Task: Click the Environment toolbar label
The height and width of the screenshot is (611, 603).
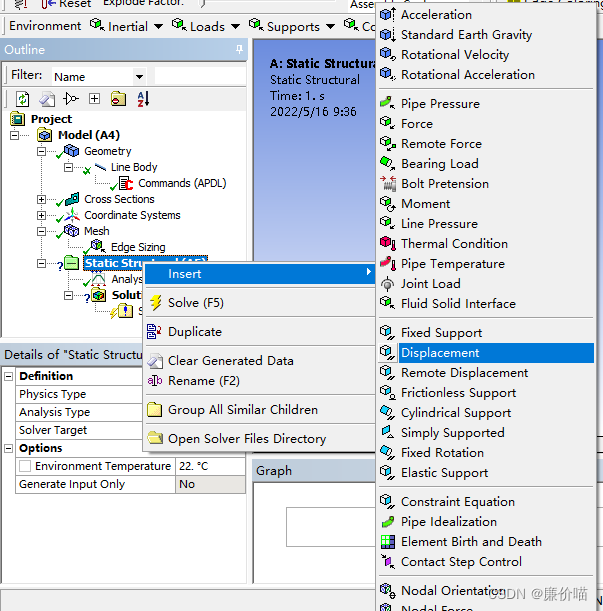Action: tap(45, 26)
